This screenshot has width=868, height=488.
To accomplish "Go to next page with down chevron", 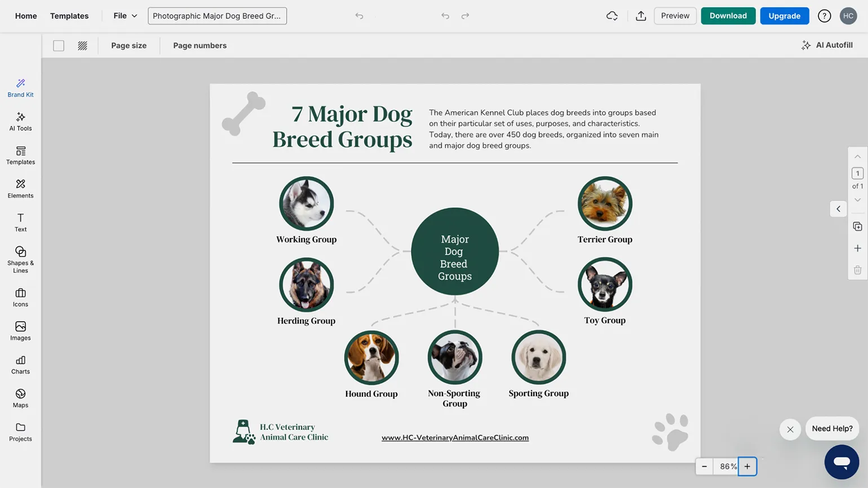I will point(857,200).
